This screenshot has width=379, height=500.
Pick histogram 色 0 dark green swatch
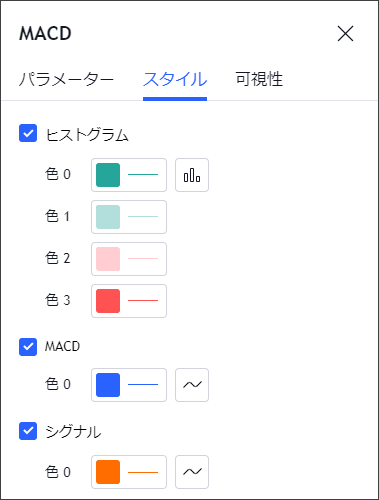[108, 175]
